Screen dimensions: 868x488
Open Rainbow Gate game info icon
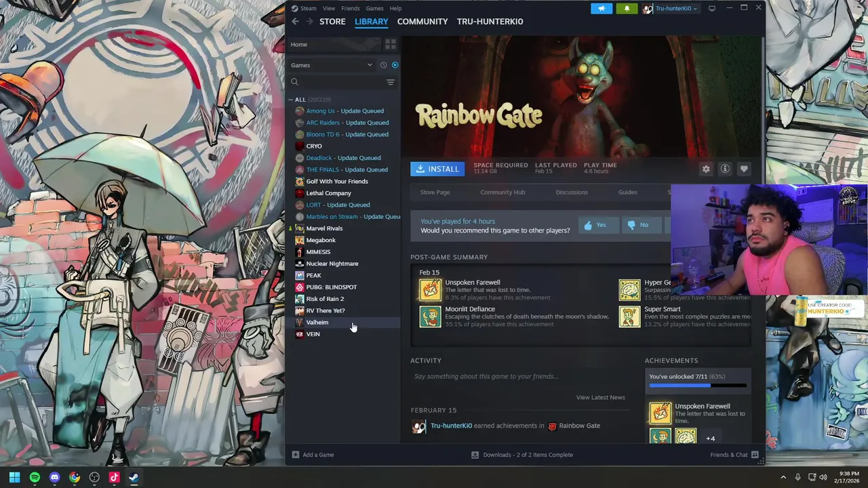coord(725,169)
